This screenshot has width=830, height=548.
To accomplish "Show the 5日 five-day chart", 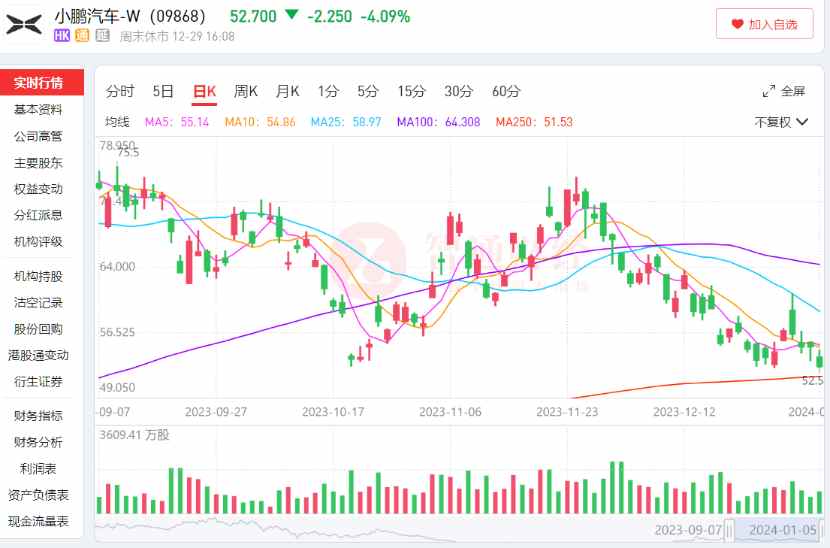I will pyautogui.click(x=163, y=91).
